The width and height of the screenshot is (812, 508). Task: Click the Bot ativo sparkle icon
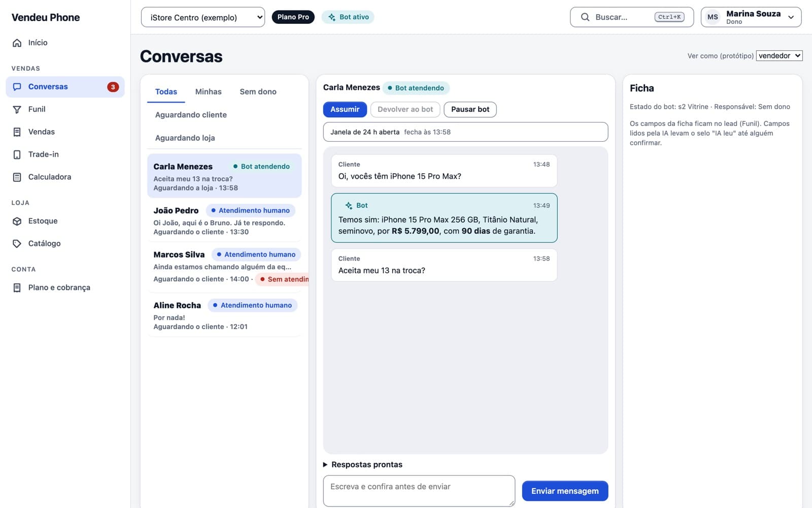332,17
